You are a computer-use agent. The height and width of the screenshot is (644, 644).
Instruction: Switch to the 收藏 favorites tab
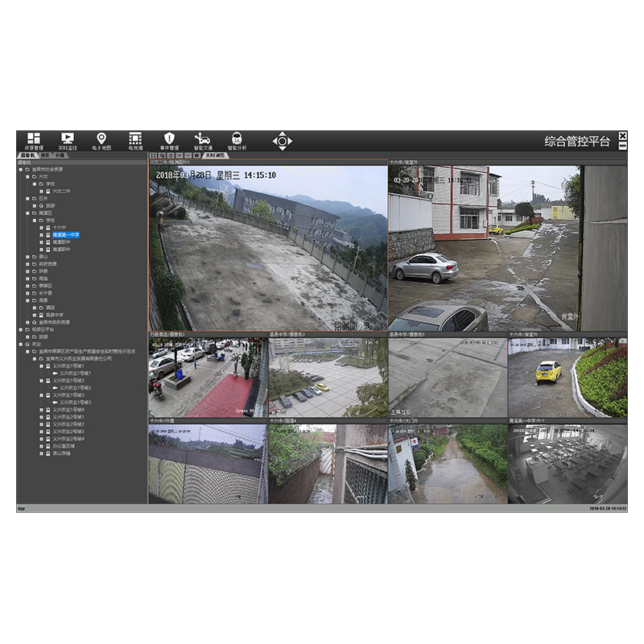pos(60,155)
